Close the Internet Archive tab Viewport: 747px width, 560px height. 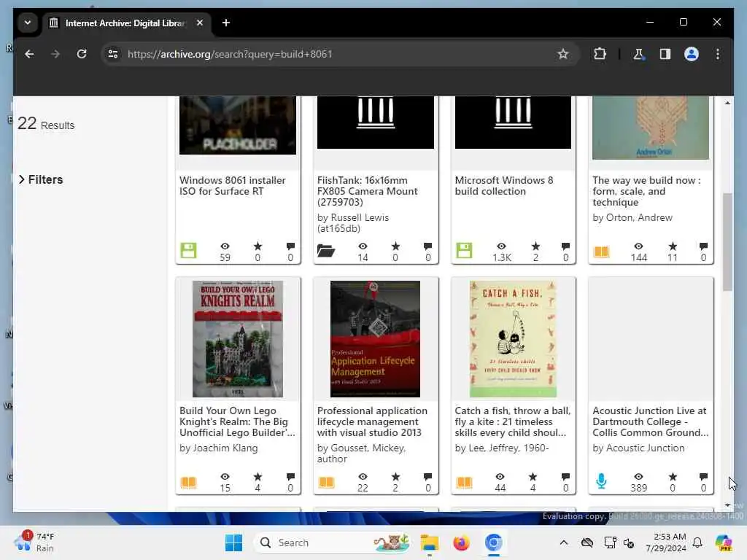[200, 23]
